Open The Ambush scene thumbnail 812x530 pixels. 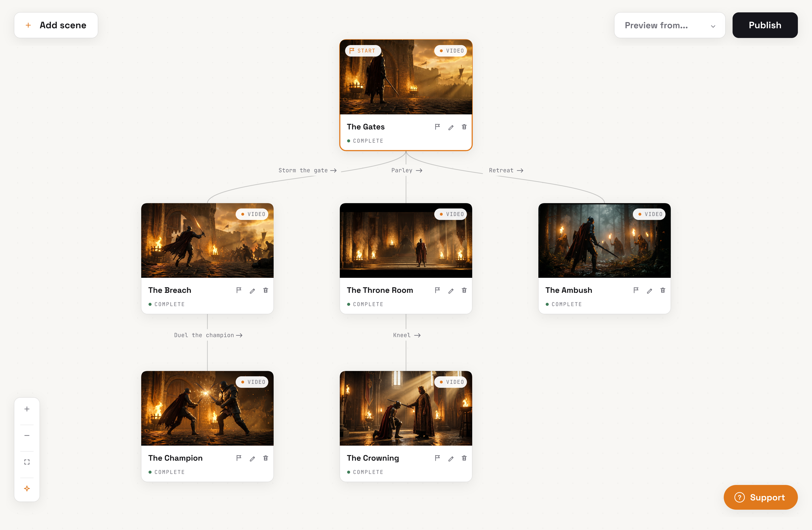pyautogui.click(x=605, y=240)
